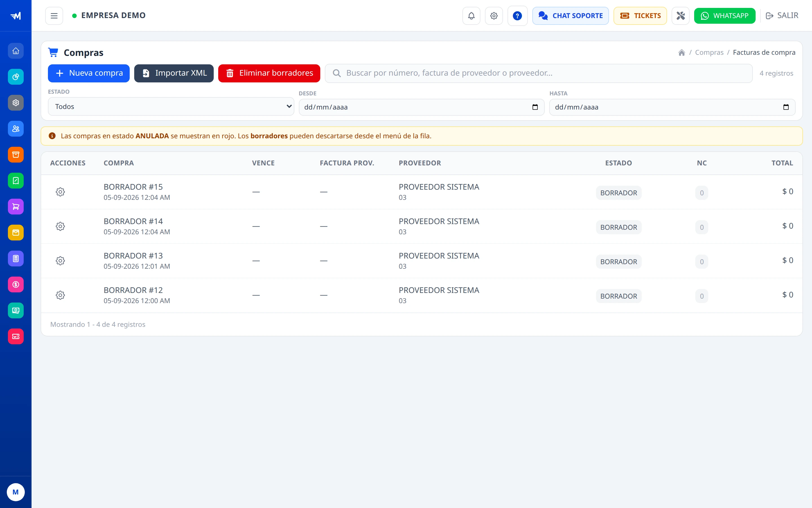The image size is (812, 508).
Task: Open the Tickets button
Action: pos(640,16)
